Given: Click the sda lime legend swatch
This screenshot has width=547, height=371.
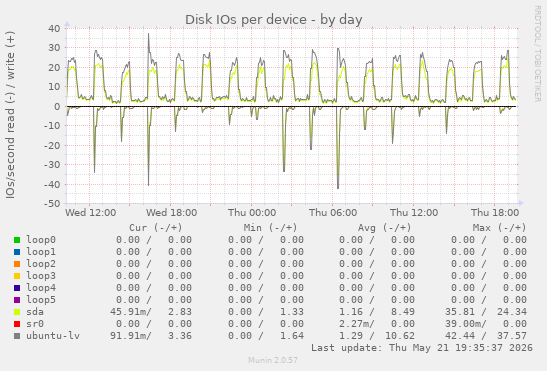Looking at the screenshot, I should click(17, 312).
